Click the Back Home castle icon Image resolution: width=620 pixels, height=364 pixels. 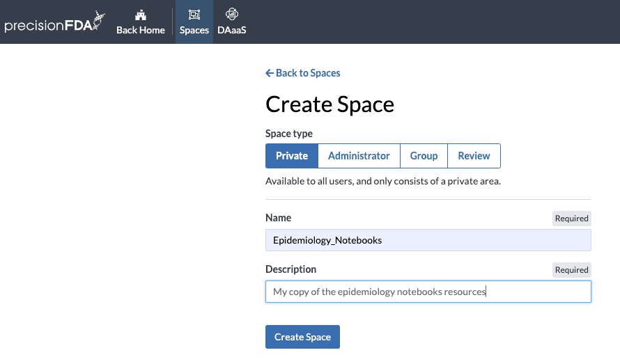[140, 15]
